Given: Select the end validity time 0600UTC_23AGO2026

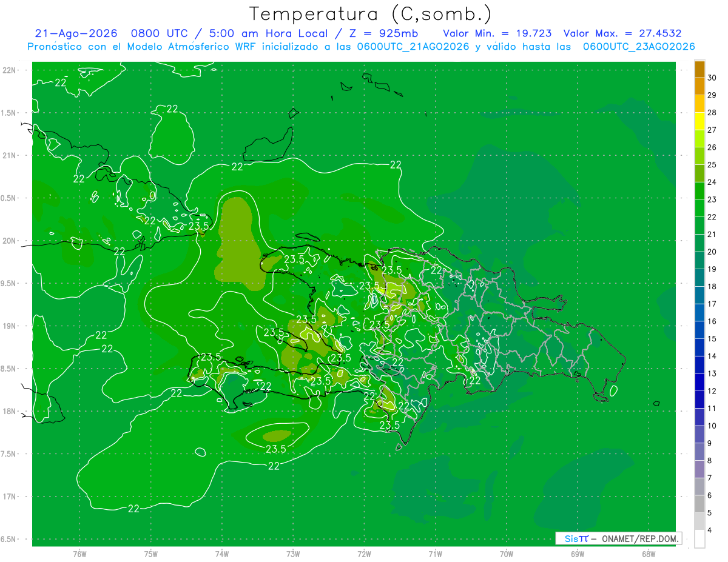Looking at the screenshot, I should coord(638,47).
